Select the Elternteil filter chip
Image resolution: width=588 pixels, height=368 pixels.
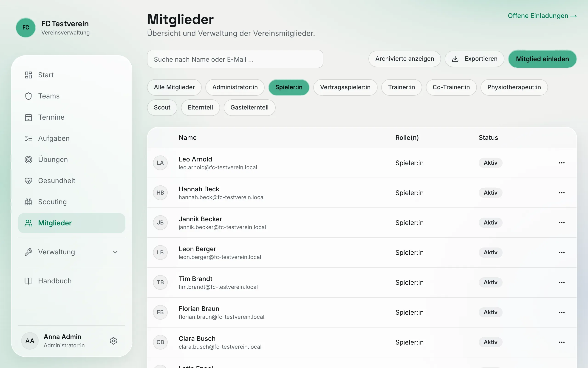coord(201,108)
